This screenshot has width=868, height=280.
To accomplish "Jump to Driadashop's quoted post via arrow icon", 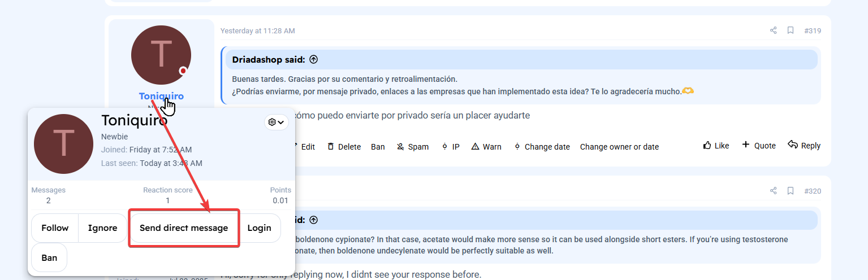I will (314, 59).
